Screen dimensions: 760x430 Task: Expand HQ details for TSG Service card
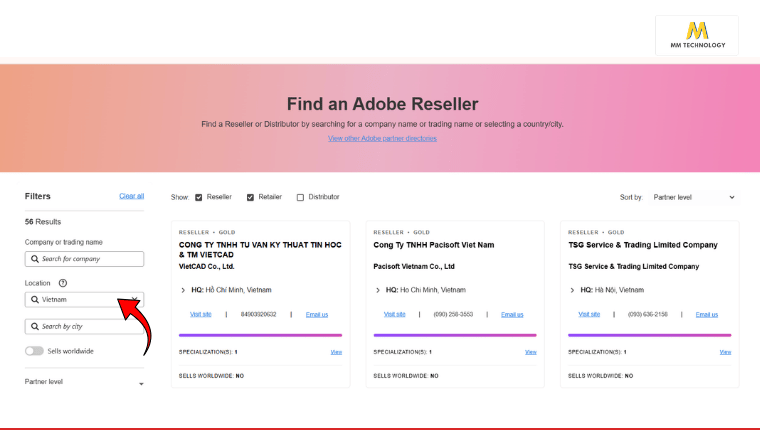coord(572,290)
